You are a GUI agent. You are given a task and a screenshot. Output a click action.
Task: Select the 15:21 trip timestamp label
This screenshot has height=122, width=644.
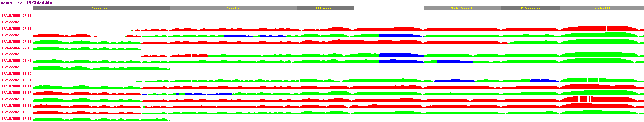click(x=16, y=80)
